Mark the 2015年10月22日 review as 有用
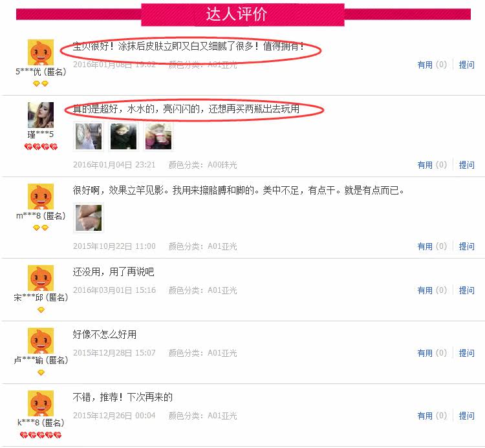 click(432, 246)
